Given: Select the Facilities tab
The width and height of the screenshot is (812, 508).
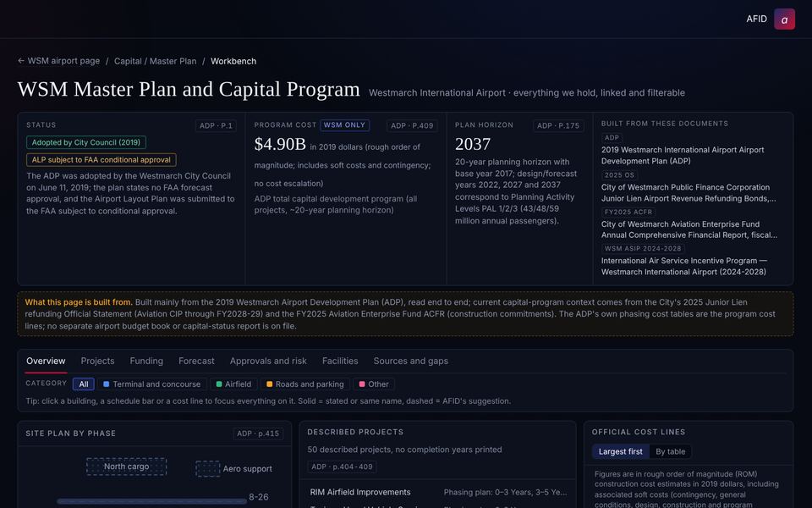Looking at the screenshot, I should (x=340, y=361).
